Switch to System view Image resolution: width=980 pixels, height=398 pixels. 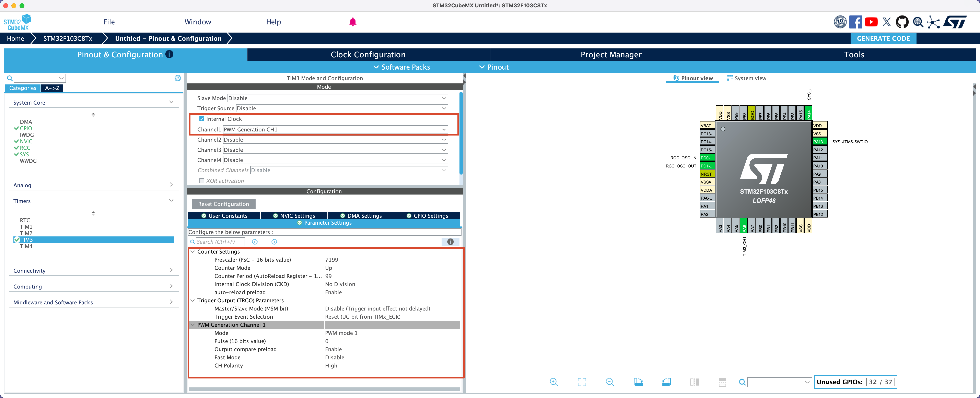pos(746,78)
